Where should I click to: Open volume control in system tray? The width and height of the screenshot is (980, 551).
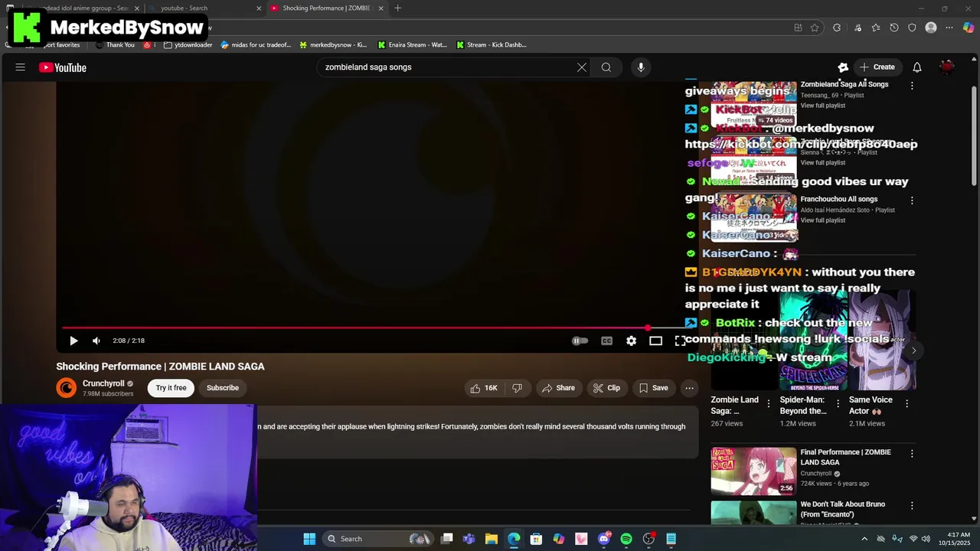[926, 539]
